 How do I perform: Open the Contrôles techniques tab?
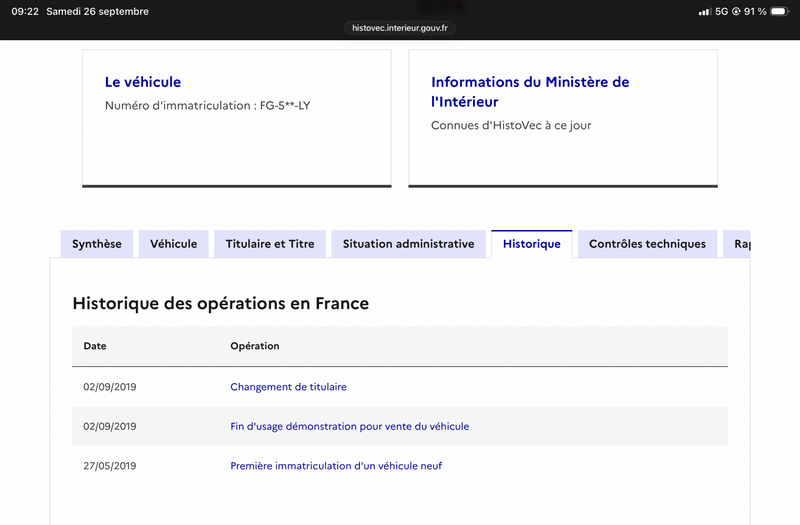pyautogui.click(x=647, y=244)
